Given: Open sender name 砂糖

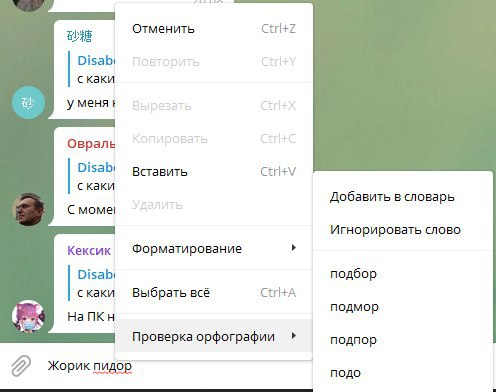Looking at the screenshot, I should pyautogui.click(x=79, y=36).
